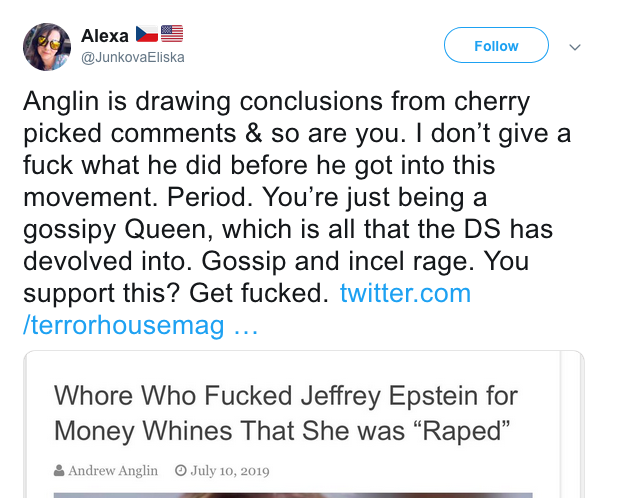Open the twitter.com link in the tweet
Viewport: 619px width, 498px height.
coord(405,294)
